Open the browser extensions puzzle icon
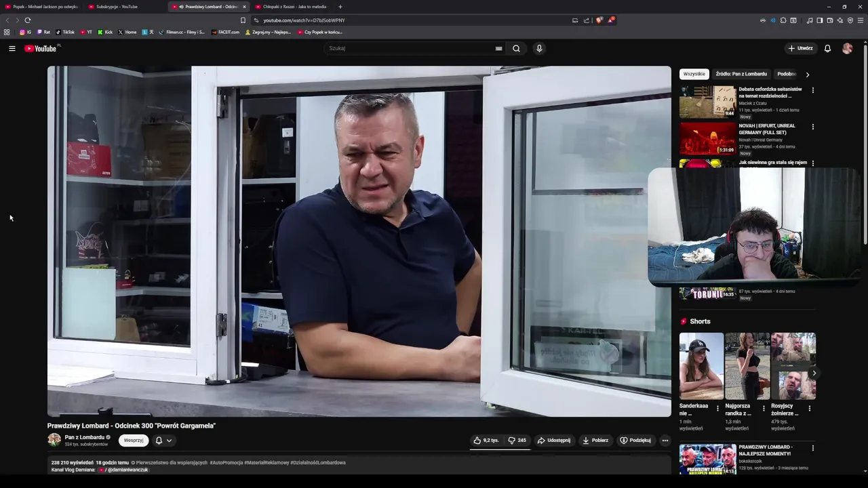The image size is (868, 488). (783, 20)
